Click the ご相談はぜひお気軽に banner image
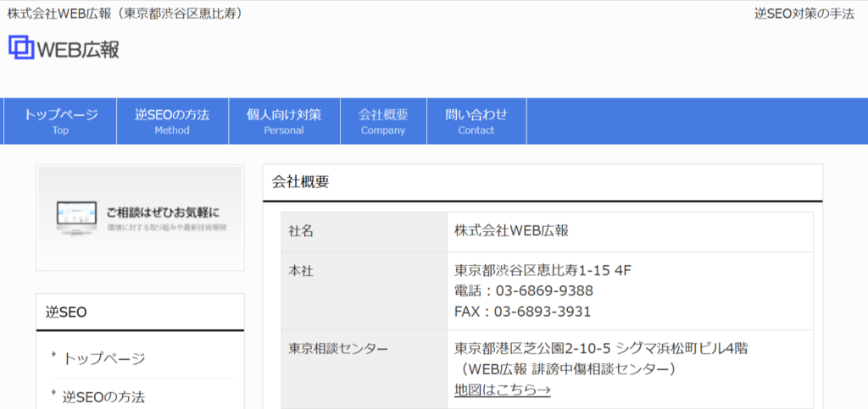The width and height of the screenshot is (868, 409). coord(140,218)
